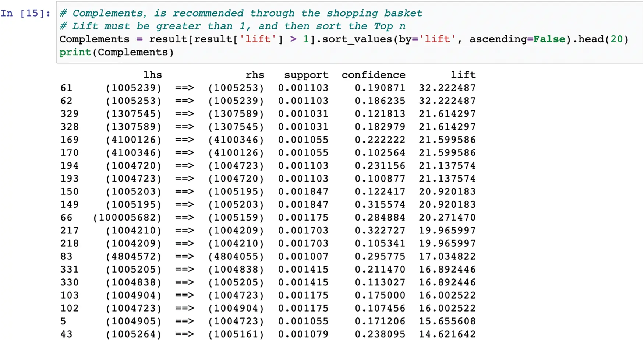Click confidence value 0.171206

380,321
